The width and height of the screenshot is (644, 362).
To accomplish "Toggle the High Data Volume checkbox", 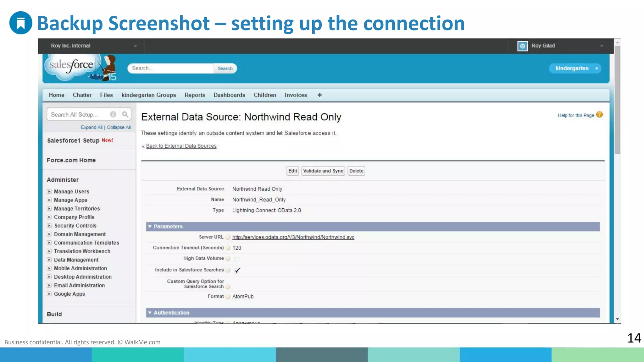I will (x=237, y=259).
